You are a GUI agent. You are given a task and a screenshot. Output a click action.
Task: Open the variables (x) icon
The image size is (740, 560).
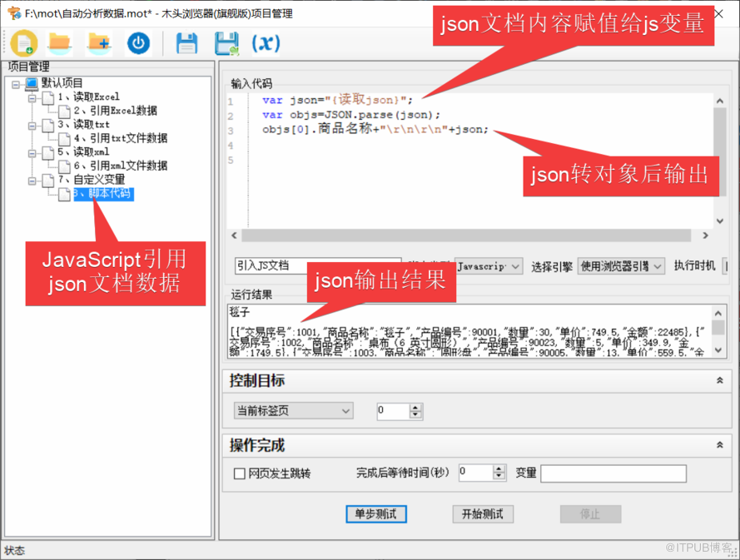pos(266,43)
